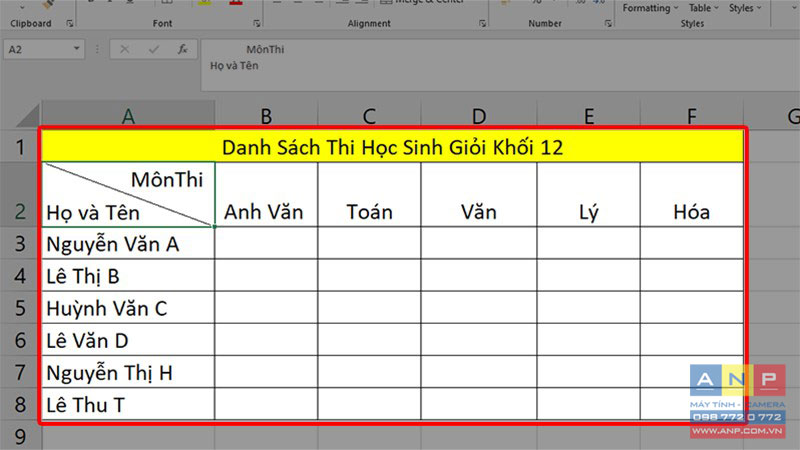800x450 pixels.
Task: Select the cell 'Lê Thị B'
Action: (129, 276)
